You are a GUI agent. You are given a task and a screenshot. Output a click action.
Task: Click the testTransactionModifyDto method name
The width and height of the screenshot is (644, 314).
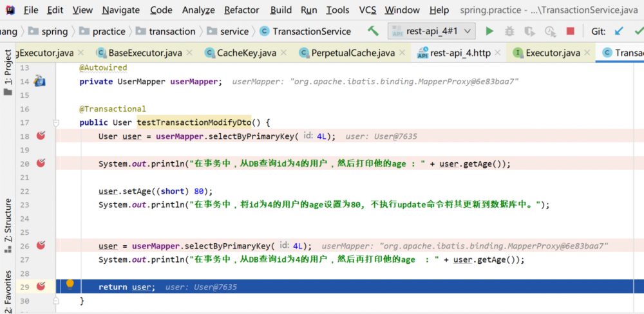[x=194, y=122]
